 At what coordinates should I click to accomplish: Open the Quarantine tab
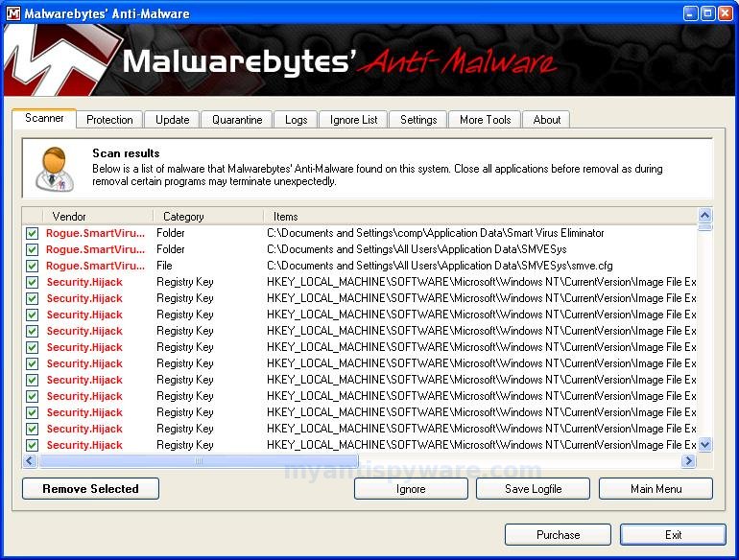coord(237,120)
